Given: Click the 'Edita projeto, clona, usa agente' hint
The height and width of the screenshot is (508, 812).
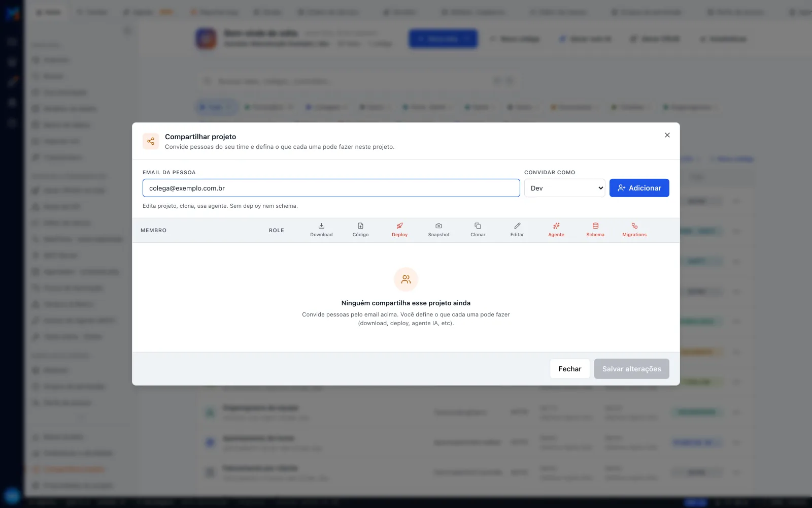Looking at the screenshot, I should (220, 206).
